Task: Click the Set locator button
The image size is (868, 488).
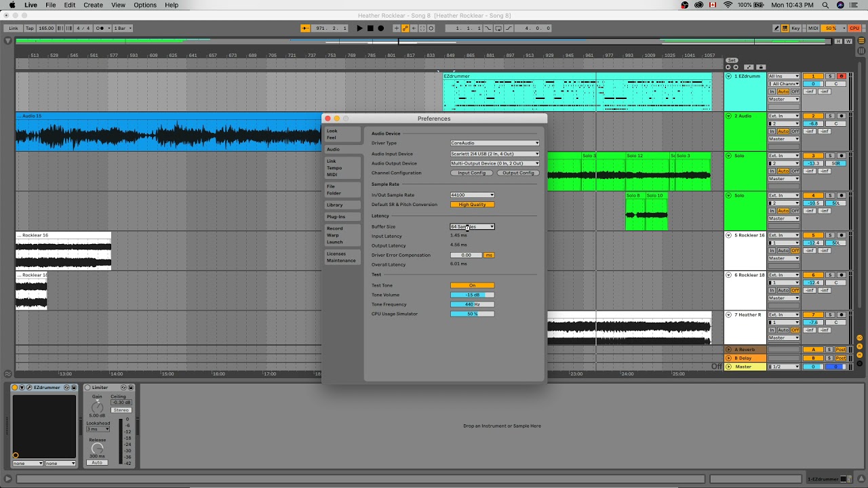Action: (732, 60)
